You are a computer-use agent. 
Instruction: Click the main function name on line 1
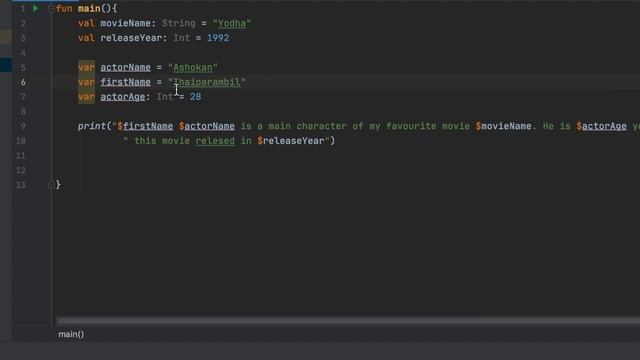[x=89, y=9]
